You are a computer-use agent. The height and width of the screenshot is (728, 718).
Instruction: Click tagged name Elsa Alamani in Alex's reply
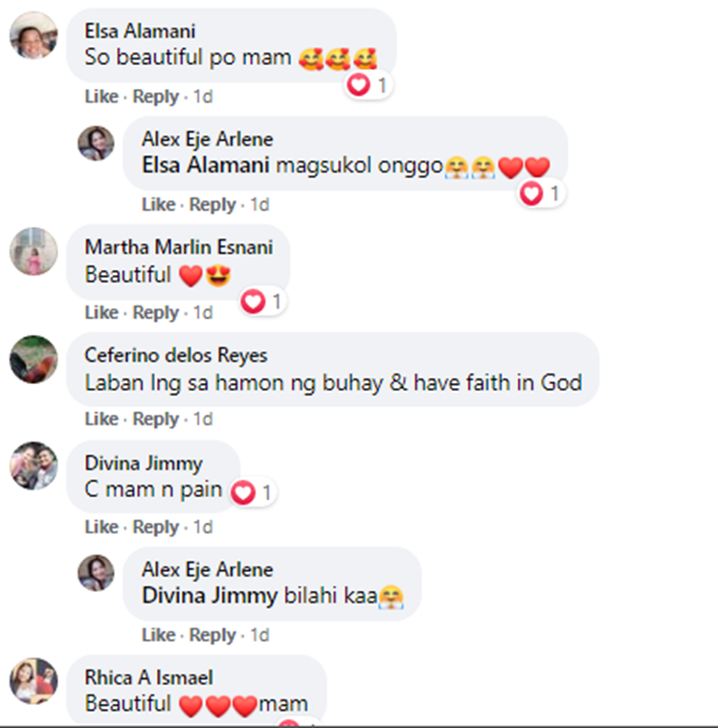click(x=205, y=166)
